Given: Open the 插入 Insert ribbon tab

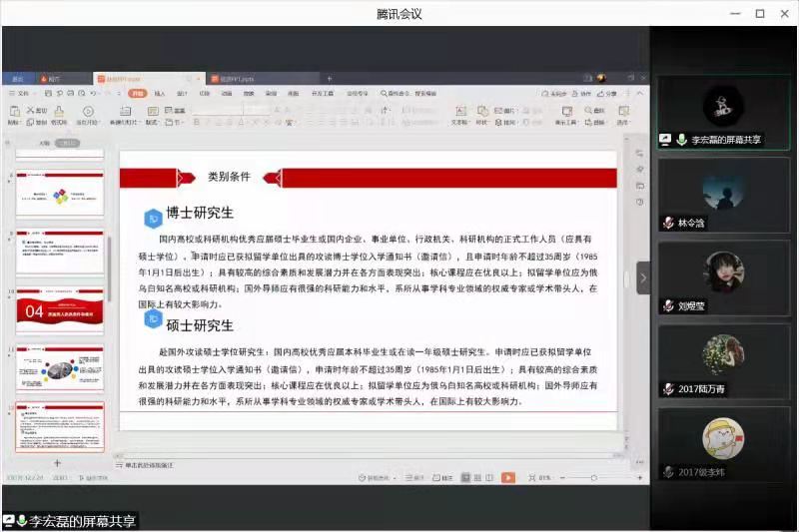Looking at the screenshot, I should (x=159, y=93).
